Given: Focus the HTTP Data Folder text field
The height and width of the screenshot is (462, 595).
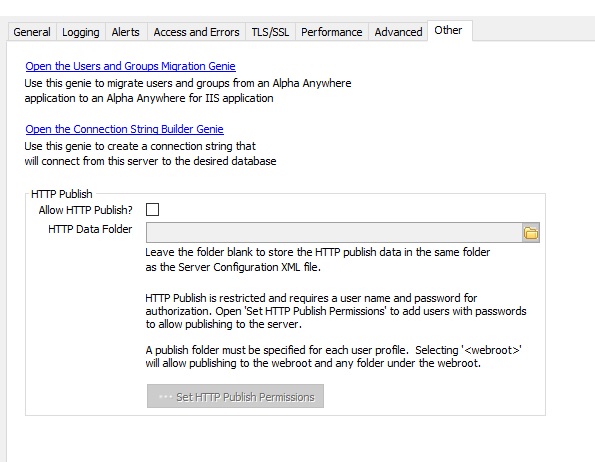Looking at the screenshot, I should coord(334,233).
